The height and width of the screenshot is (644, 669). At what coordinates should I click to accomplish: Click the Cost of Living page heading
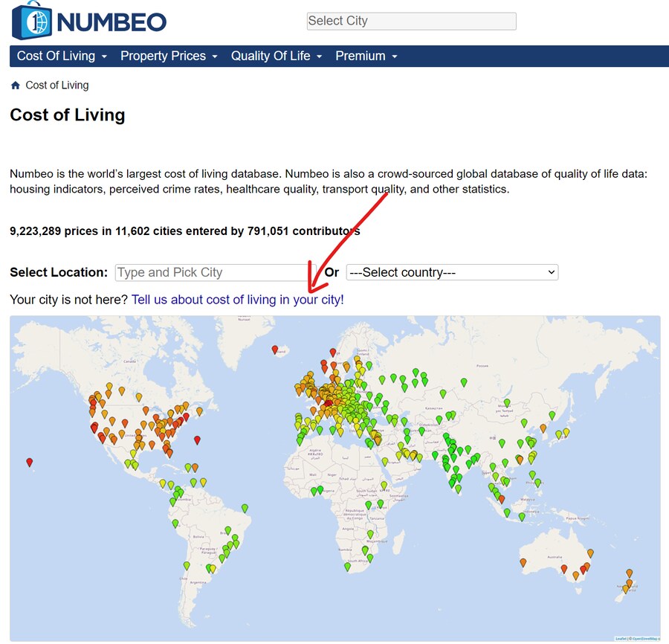68,115
